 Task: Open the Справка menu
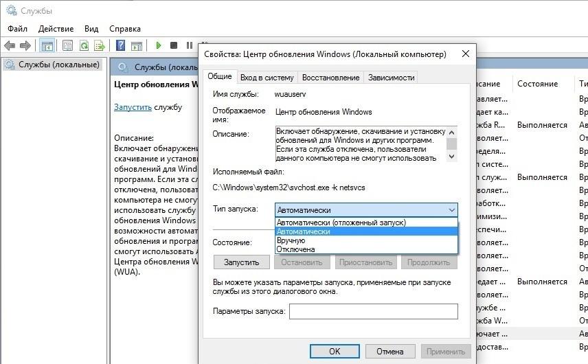125,29
